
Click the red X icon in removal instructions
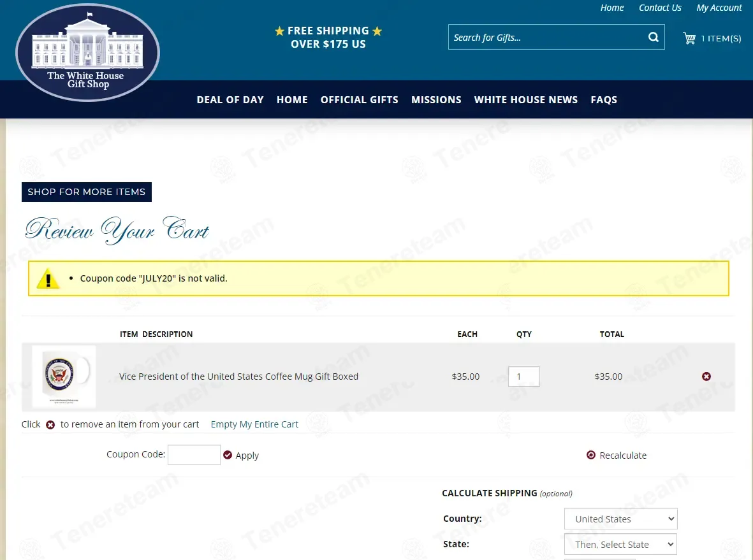click(x=50, y=425)
